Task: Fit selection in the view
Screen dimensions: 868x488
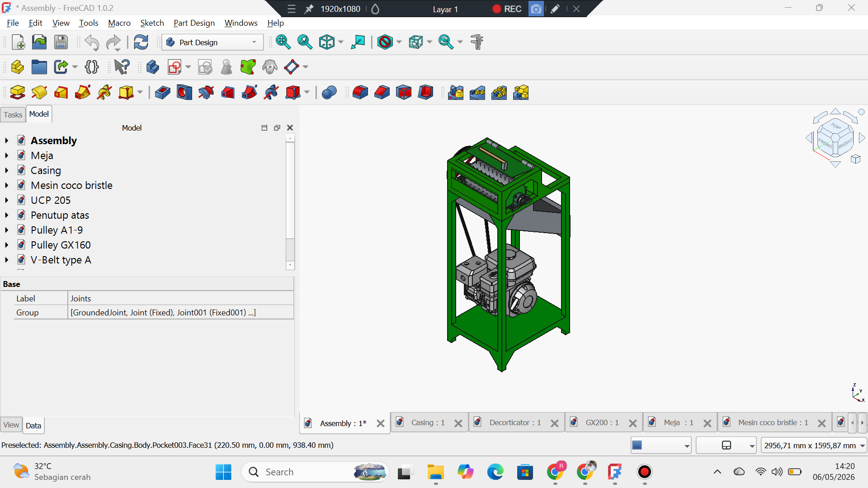Action: [305, 42]
